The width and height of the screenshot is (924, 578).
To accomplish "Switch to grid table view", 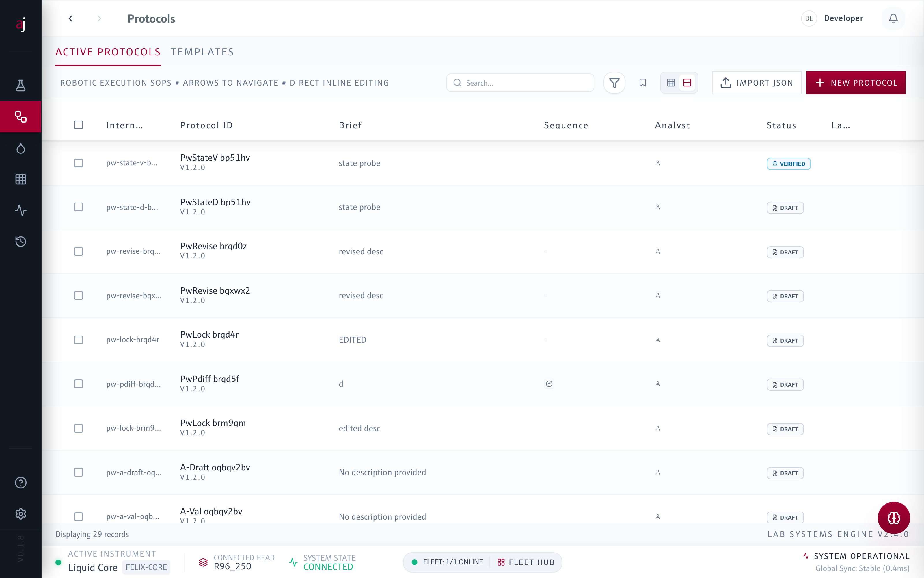I will [x=671, y=83].
